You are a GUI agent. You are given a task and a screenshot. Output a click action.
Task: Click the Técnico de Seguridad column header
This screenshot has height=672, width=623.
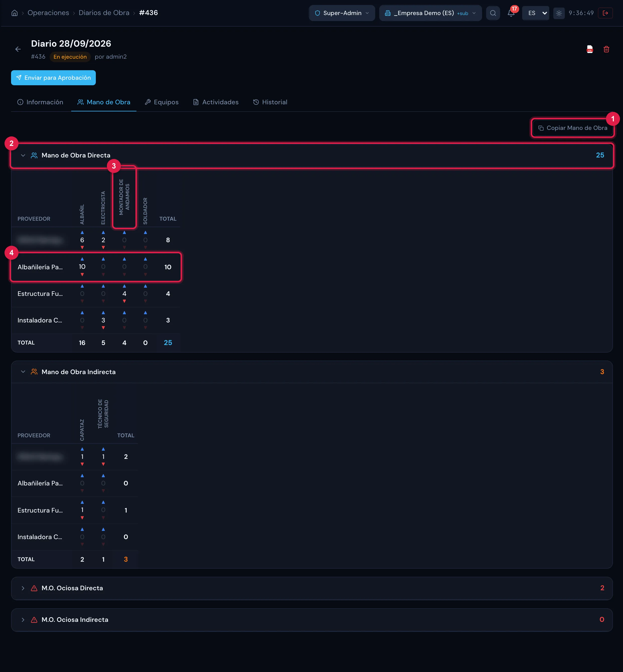(x=104, y=414)
